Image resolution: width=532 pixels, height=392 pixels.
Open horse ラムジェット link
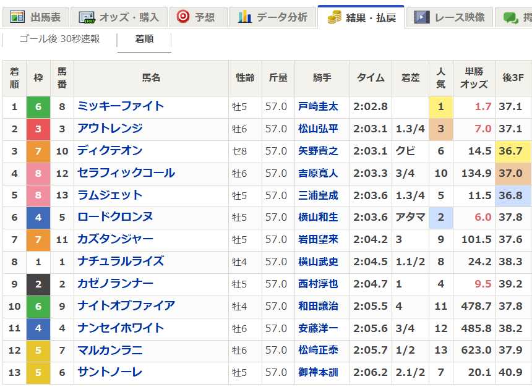[x=110, y=195]
